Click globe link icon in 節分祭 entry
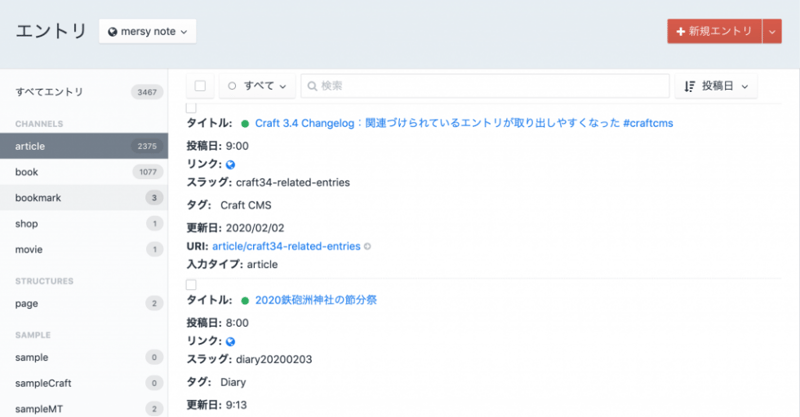Image resolution: width=800 pixels, height=417 pixels. coord(231,341)
